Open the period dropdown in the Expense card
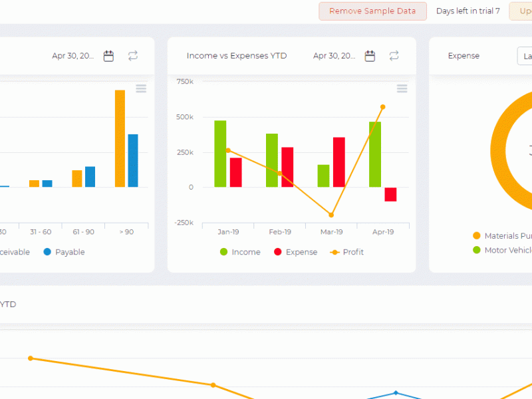The image size is (532, 399). coord(525,56)
